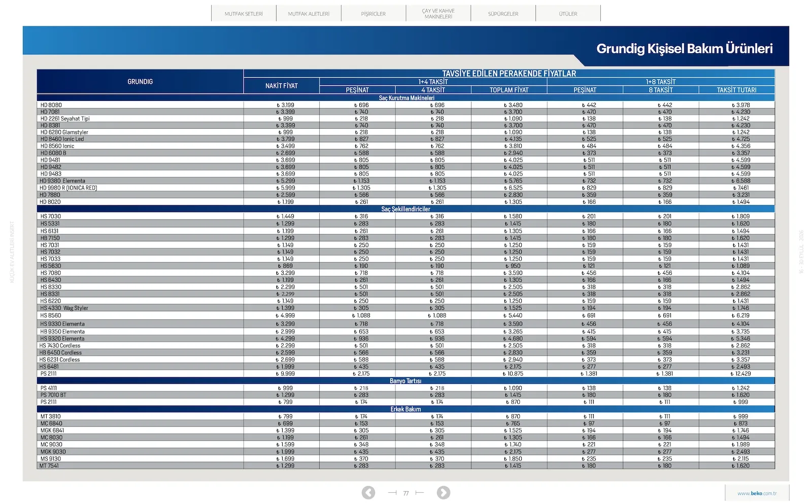812x504 pixels.
Task: Click the HD 8020 product name
Action: (50, 202)
